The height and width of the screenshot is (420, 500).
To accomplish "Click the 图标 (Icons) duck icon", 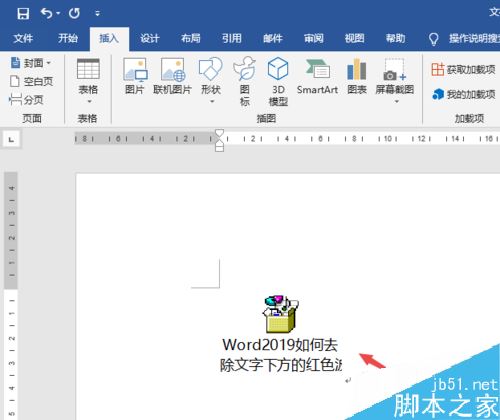I will [x=245, y=69].
